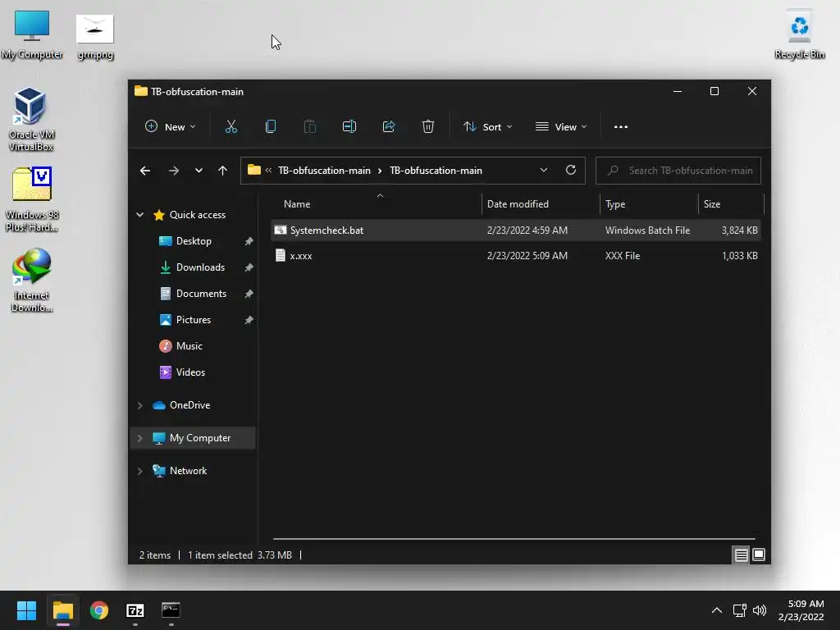Go back with the left arrow
Screen dimensions: 840x630
[x=145, y=171]
